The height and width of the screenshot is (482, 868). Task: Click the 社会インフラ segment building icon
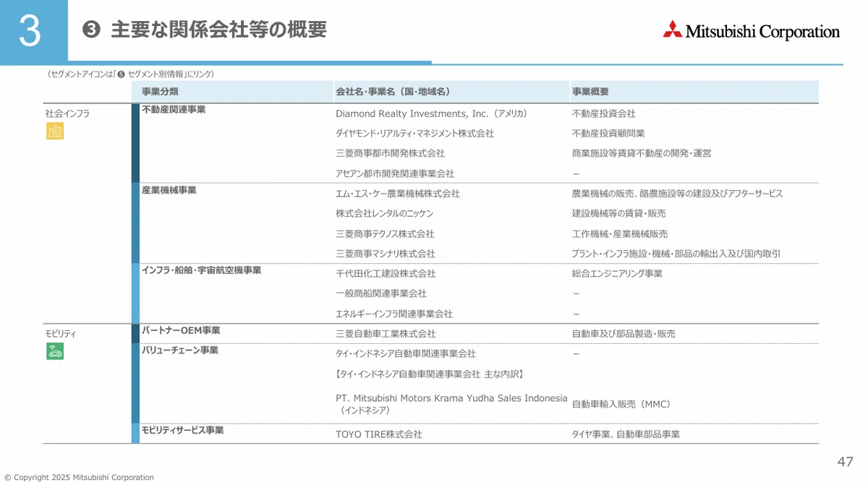55,131
